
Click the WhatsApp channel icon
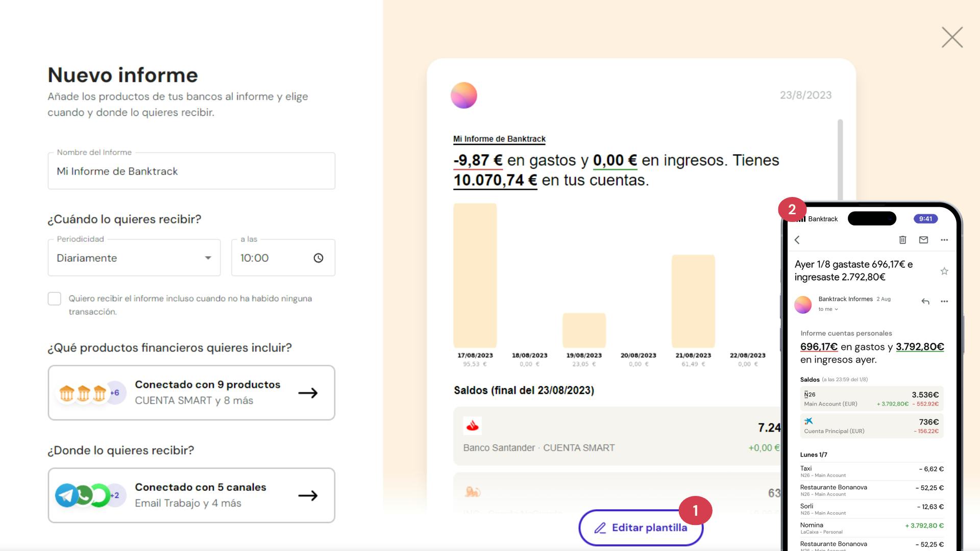(x=84, y=495)
